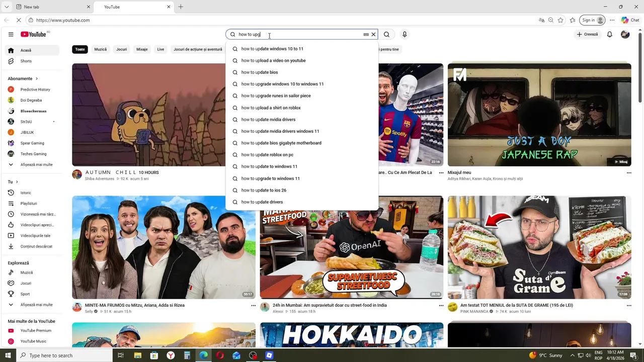
Task: Choose suggestion how to upgrade runes in sailor piece
Action: 302,96
